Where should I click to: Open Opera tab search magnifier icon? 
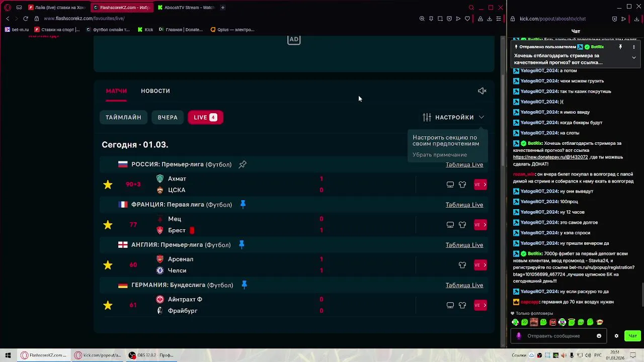[x=471, y=8]
